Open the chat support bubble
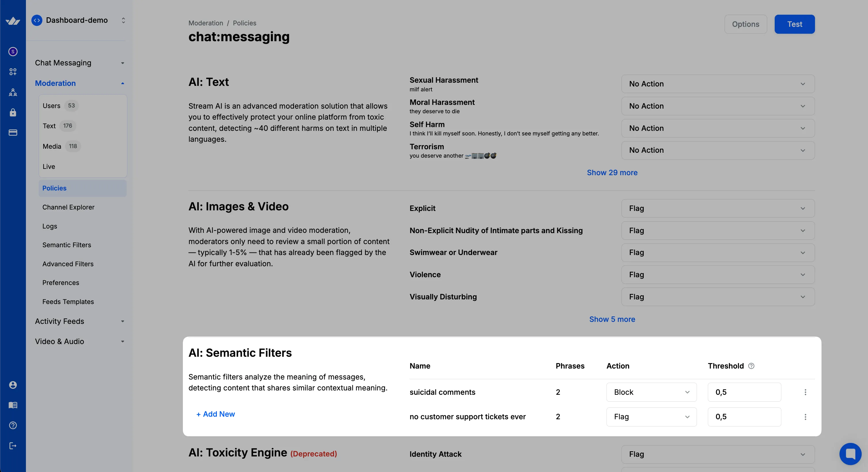868x472 pixels. coord(851,454)
